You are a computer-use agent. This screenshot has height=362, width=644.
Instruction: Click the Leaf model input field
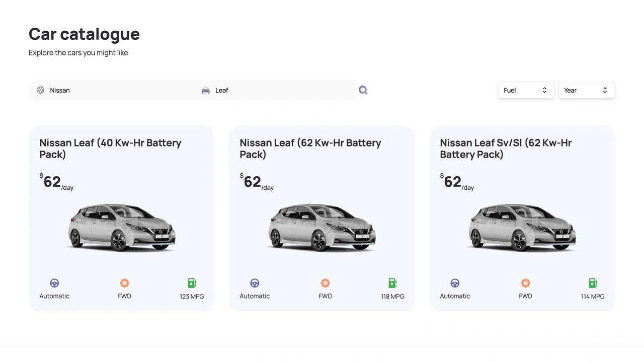click(x=282, y=90)
